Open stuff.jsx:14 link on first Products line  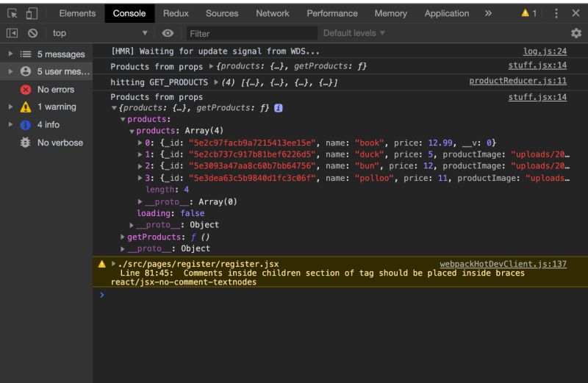coord(537,65)
